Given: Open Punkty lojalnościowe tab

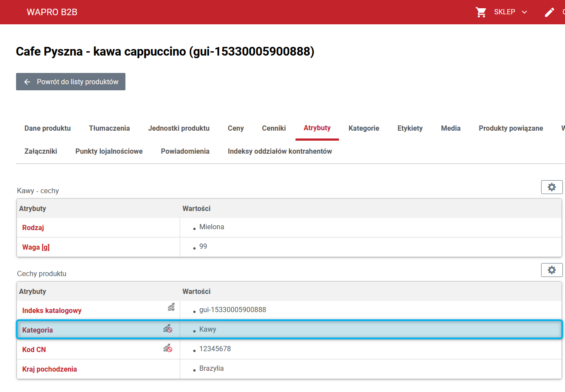Looking at the screenshot, I should point(109,152).
